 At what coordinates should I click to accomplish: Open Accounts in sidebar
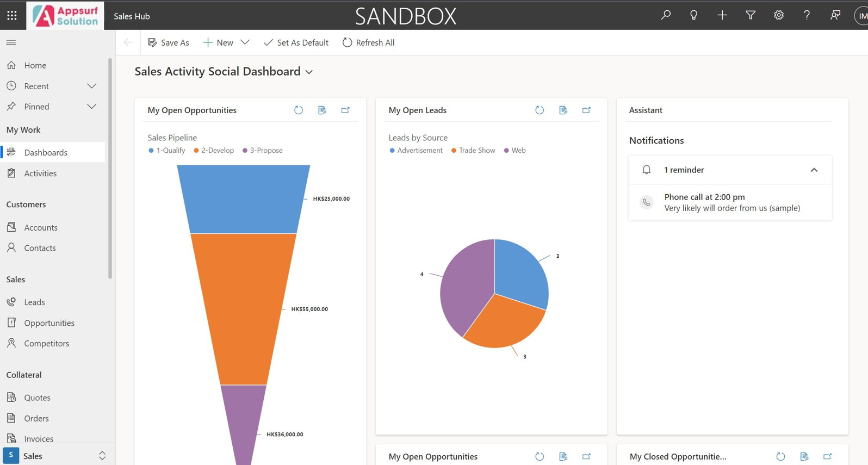point(52,227)
